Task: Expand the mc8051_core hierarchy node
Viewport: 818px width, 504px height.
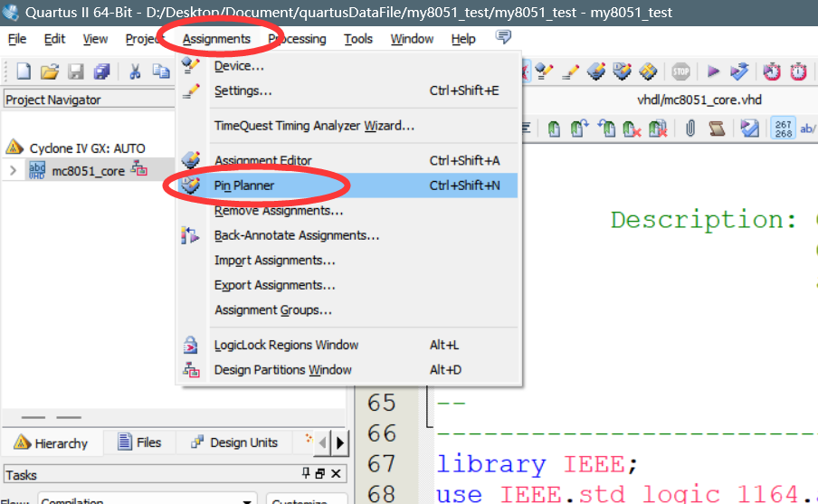Action: tap(13, 170)
